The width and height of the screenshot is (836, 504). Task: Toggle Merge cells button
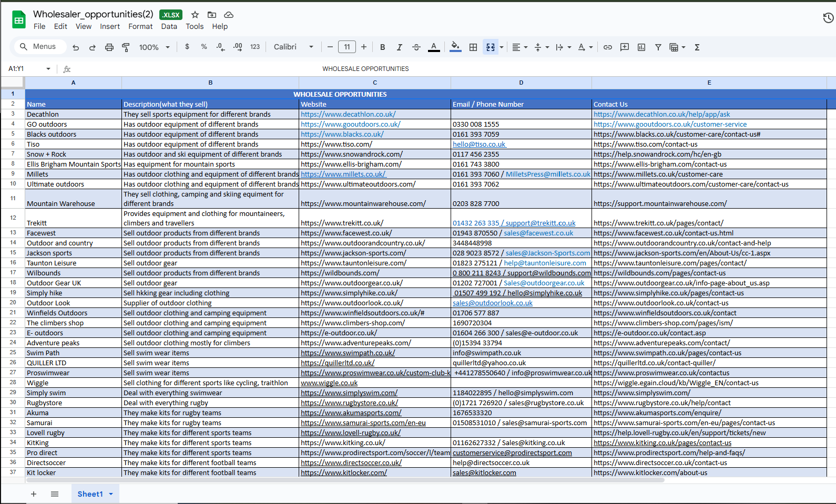(x=491, y=47)
